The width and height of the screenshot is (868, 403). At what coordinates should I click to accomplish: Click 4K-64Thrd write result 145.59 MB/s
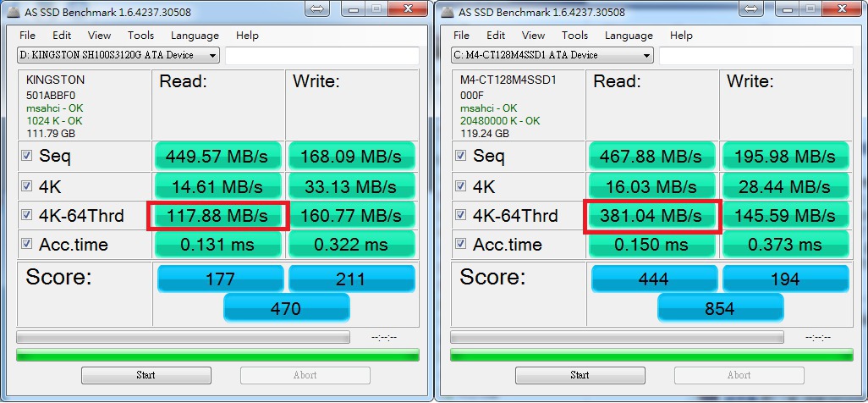click(786, 216)
